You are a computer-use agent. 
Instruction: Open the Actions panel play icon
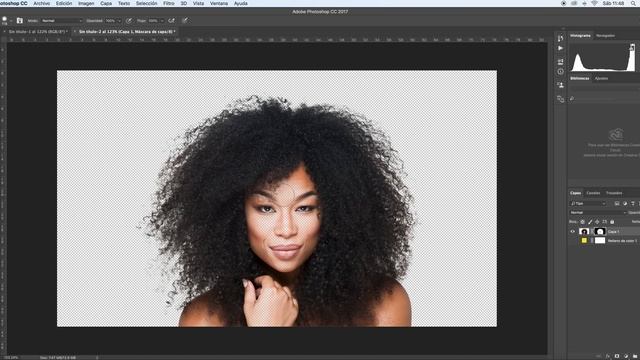(x=560, y=48)
